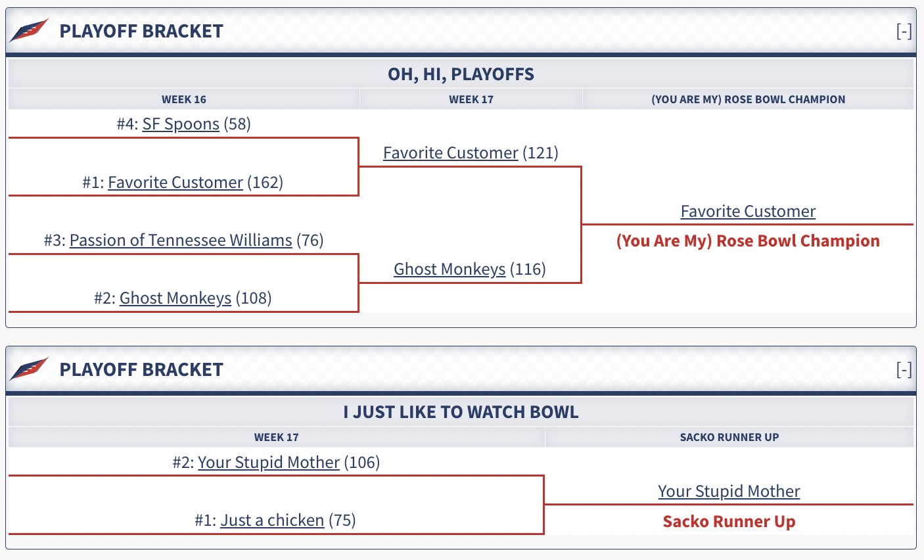924x560 pixels.
Task: Open Your Stupid Mother Sacko runner-up link
Action: tap(729, 491)
